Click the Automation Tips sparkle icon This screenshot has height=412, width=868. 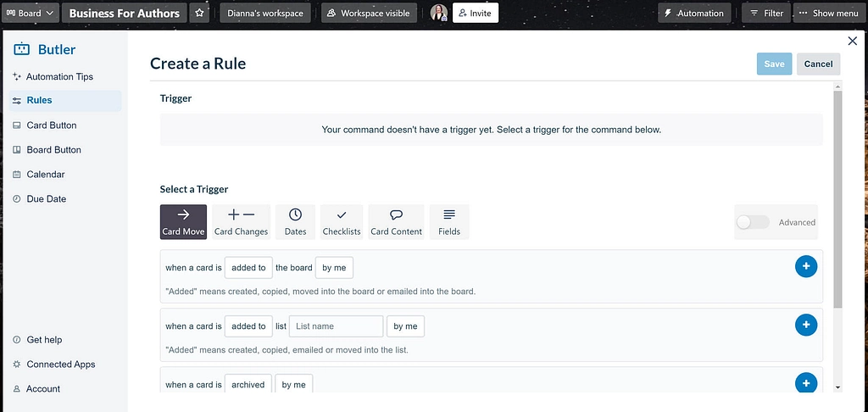pyautogui.click(x=17, y=76)
